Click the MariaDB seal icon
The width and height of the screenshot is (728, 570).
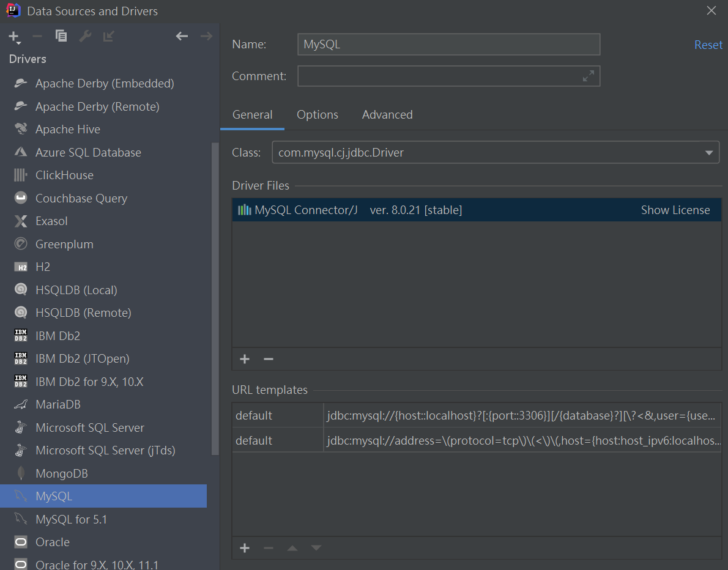[x=20, y=404]
